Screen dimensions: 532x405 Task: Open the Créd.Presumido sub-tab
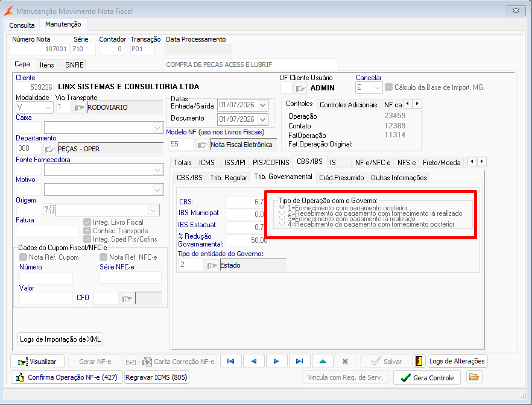tap(341, 178)
